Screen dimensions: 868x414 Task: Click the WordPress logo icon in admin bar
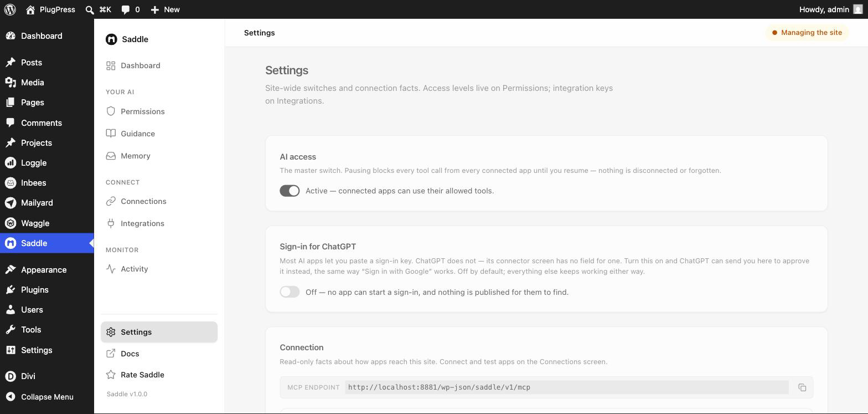point(10,9)
